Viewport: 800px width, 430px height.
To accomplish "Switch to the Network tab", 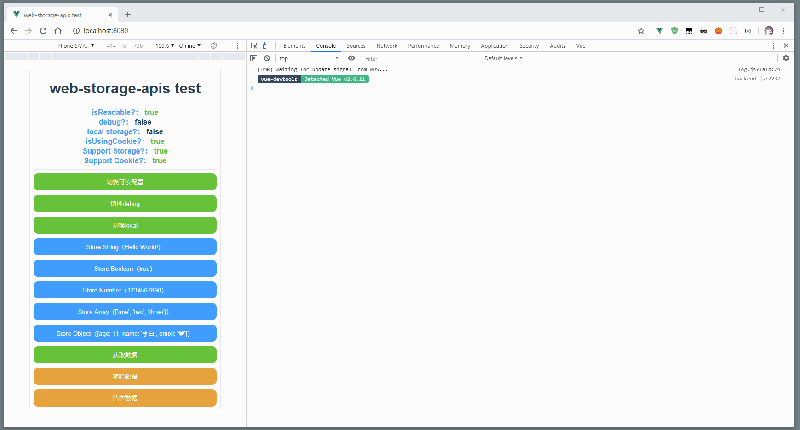I will coord(387,46).
